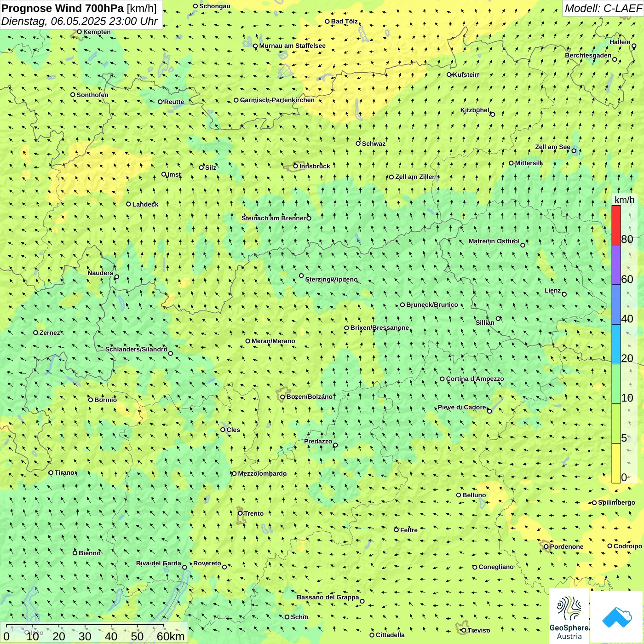Click the Garmisch-Partenkirchen label

[277, 100]
